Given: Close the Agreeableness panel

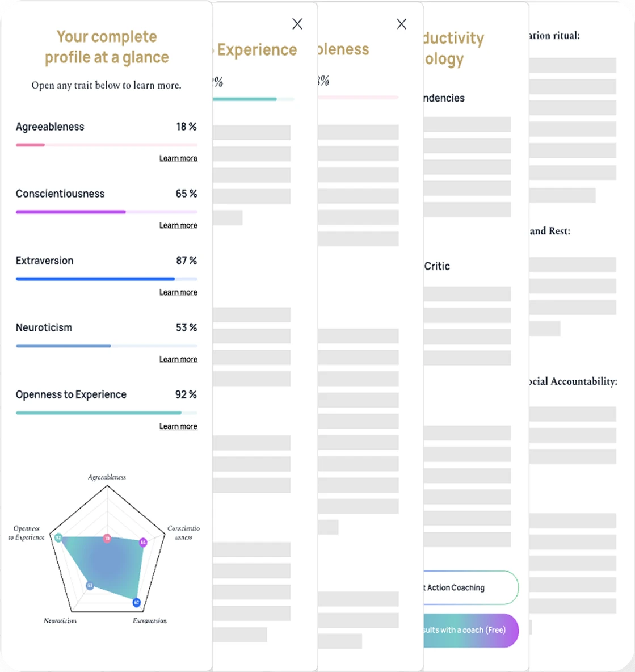Looking at the screenshot, I should click(402, 24).
